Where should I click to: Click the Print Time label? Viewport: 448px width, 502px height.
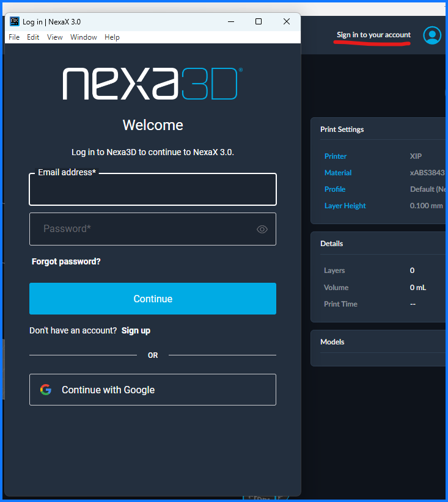point(340,304)
